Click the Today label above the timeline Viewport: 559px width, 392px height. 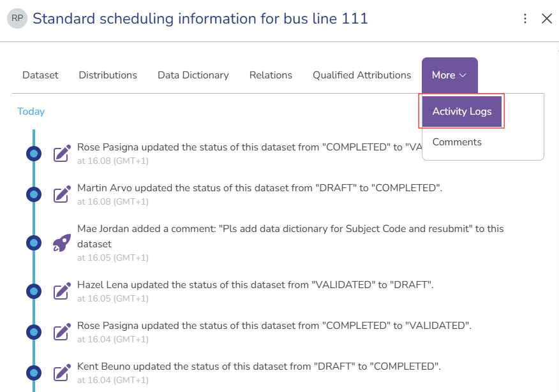click(31, 111)
